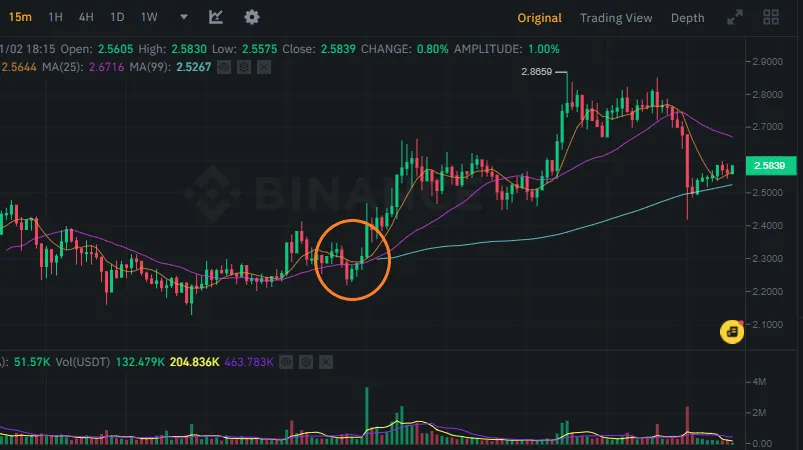The height and width of the screenshot is (450, 803).
Task: Click the yellow floating chat icon
Action: (732, 332)
